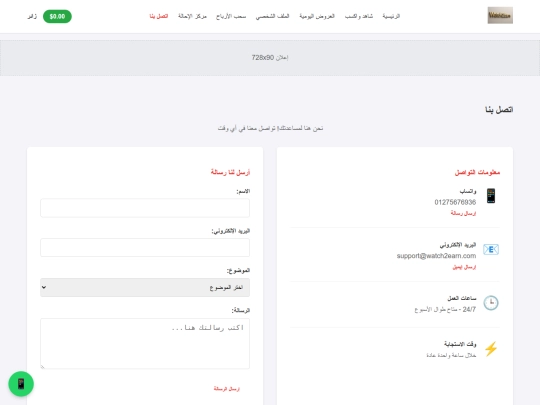Click the معلومات التواصل section heading
540x405 pixels.
click(477, 172)
